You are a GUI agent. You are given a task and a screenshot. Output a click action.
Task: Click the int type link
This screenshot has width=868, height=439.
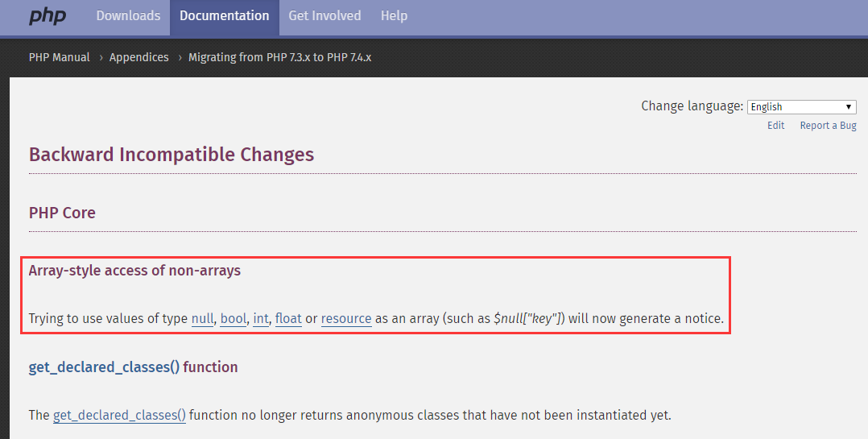[260, 318]
